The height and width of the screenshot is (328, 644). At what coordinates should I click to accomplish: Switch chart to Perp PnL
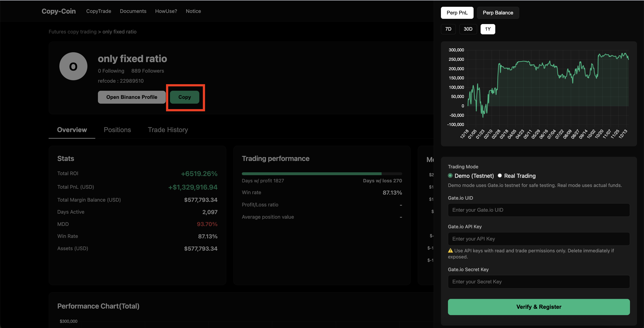pyautogui.click(x=457, y=13)
